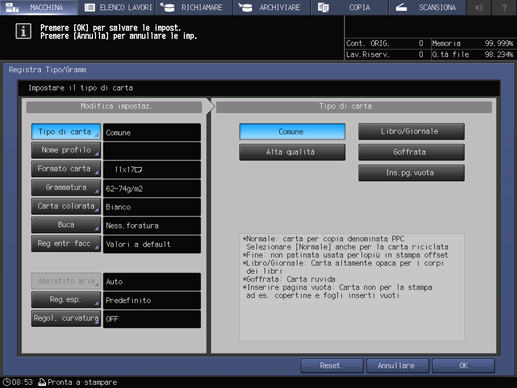Viewport: 517px width, 388px height.
Task: Open the SCANSIONA tab
Action: coord(427,7)
